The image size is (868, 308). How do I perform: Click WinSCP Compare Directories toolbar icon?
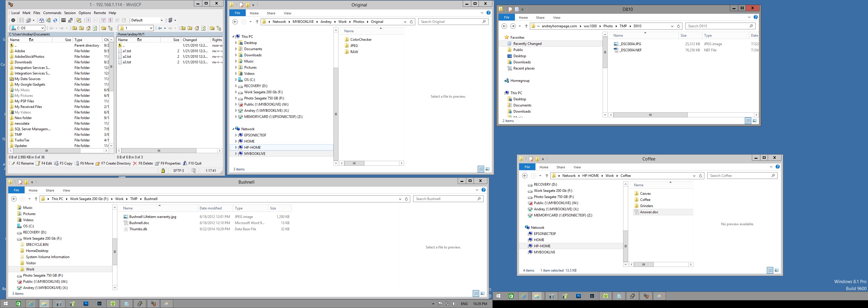41,20
